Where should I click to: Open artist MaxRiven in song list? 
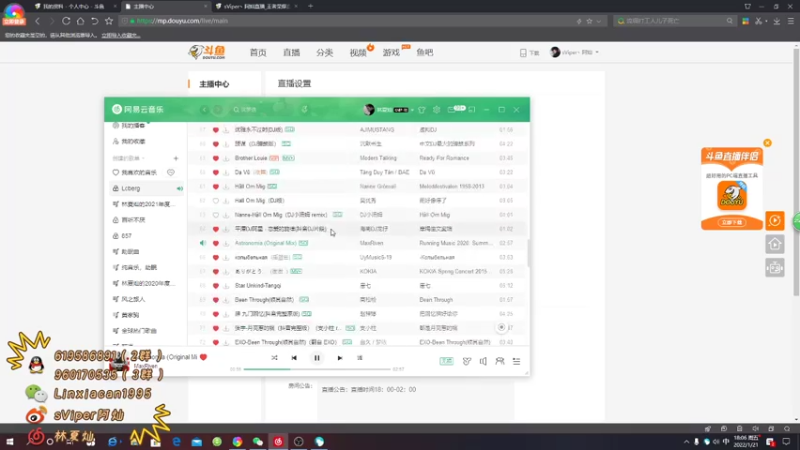371,243
